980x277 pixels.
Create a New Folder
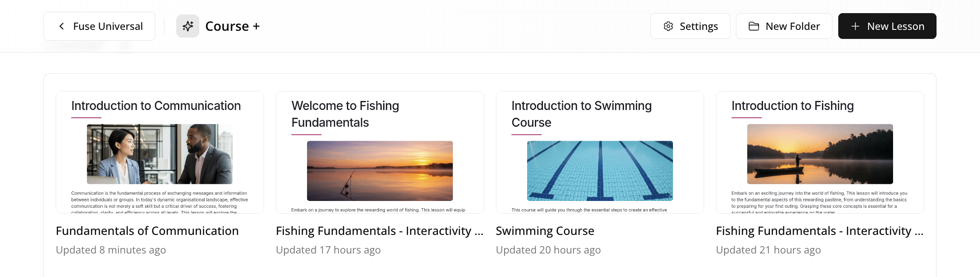pyautogui.click(x=784, y=26)
